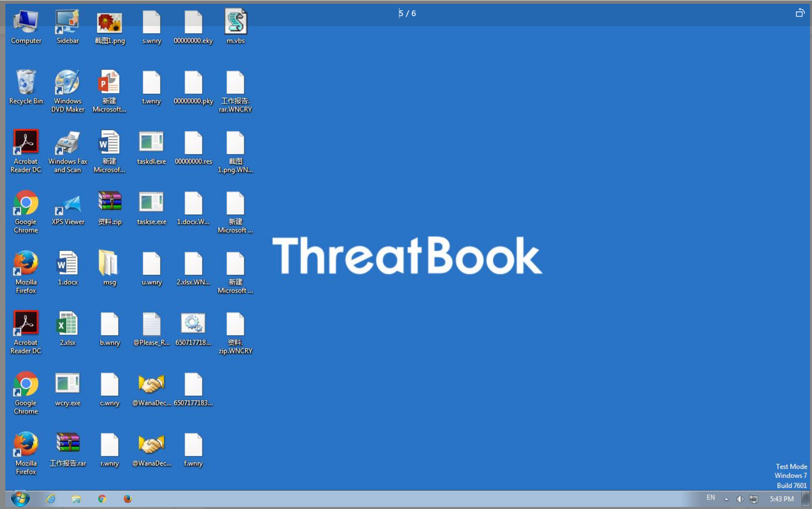Open the Computer desktop icon

(x=26, y=27)
